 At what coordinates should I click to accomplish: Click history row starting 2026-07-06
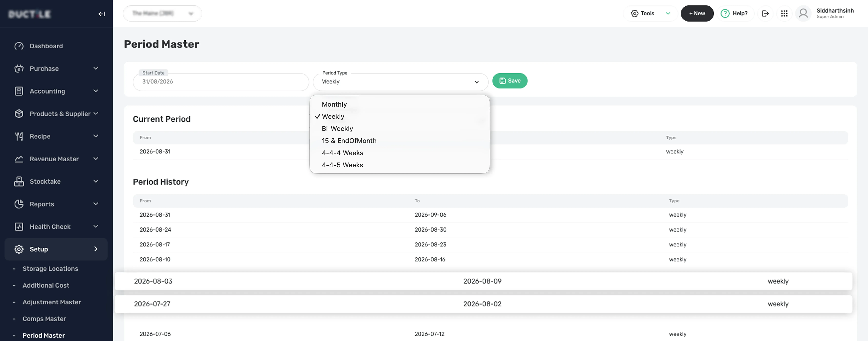tap(490, 334)
